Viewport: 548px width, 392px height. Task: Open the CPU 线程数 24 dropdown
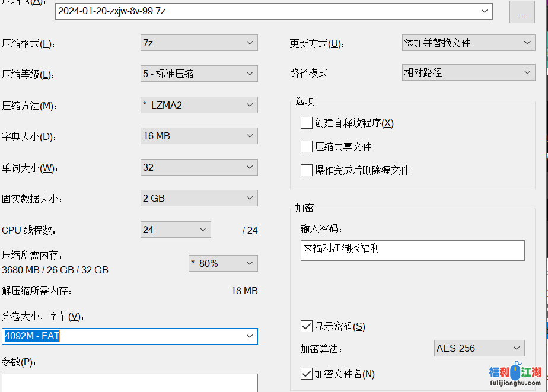[x=176, y=230]
